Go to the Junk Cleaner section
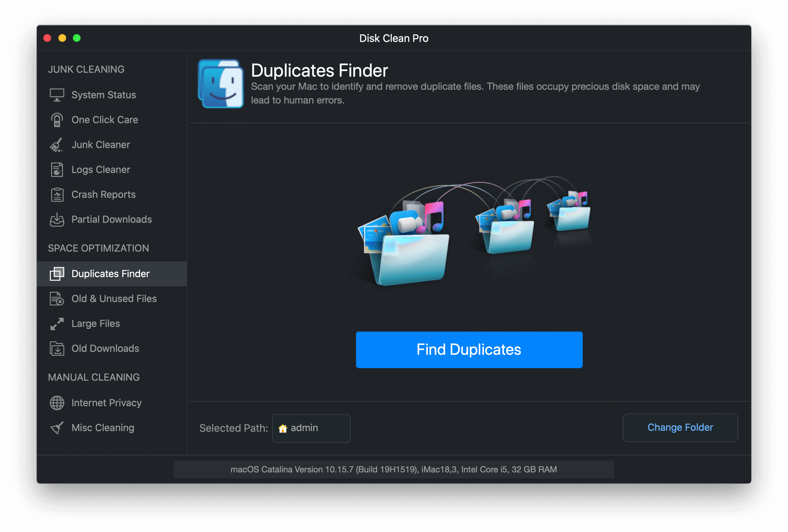This screenshot has height=532, width=788. (x=101, y=145)
